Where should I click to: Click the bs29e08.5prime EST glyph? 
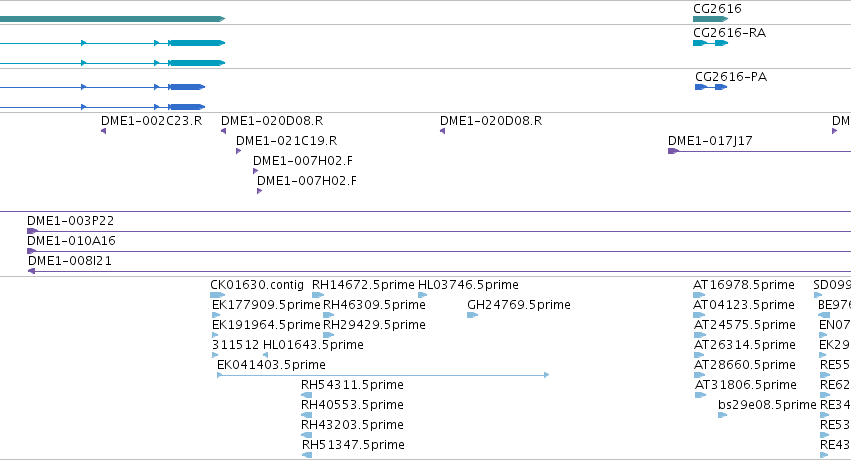coord(722,415)
